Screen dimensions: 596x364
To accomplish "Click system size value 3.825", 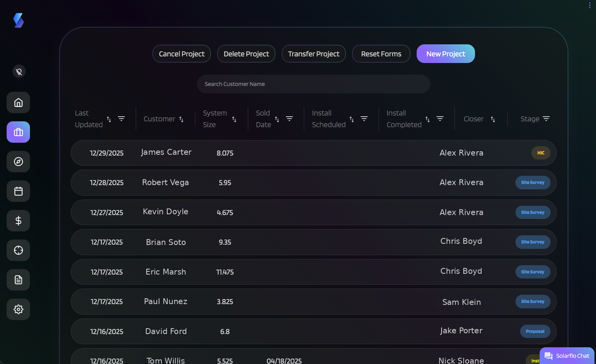I will [x=225, y=302].
